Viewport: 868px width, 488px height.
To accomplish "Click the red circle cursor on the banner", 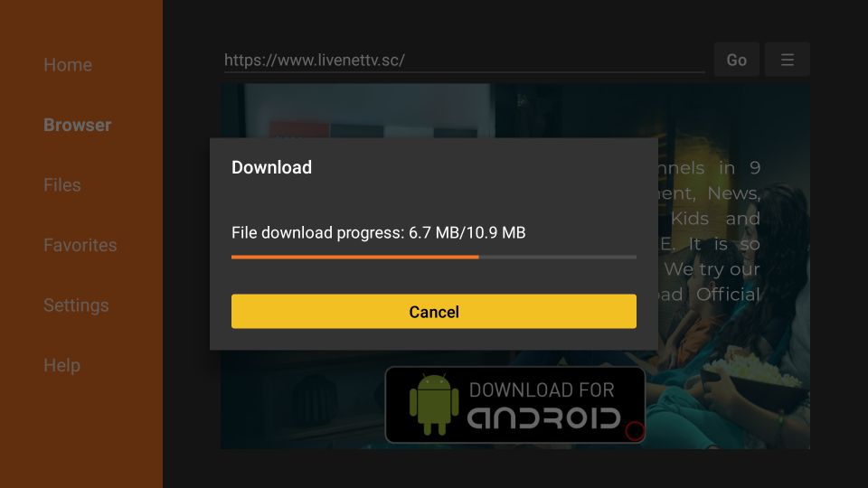I will [635, 431].
